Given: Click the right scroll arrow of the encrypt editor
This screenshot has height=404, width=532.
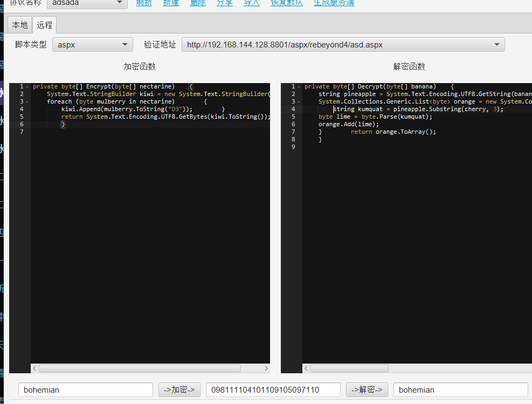Looking at the screenshot, I should click(x=266, y=368).
